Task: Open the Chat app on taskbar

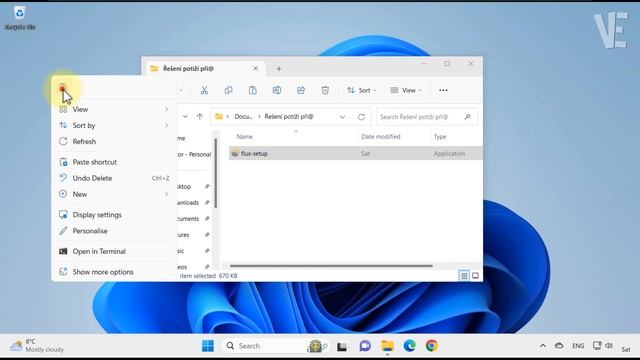Action: (365, 346)
